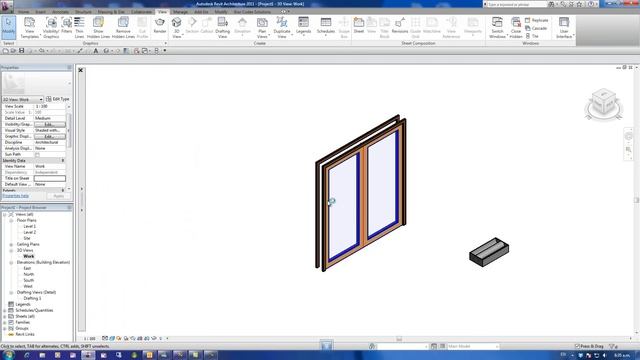Open the Home ribbon tab

click(x=23, y=12)
